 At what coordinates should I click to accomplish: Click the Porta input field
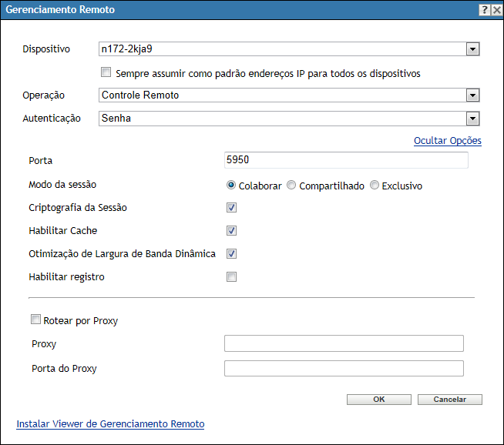tap(345, 160)
